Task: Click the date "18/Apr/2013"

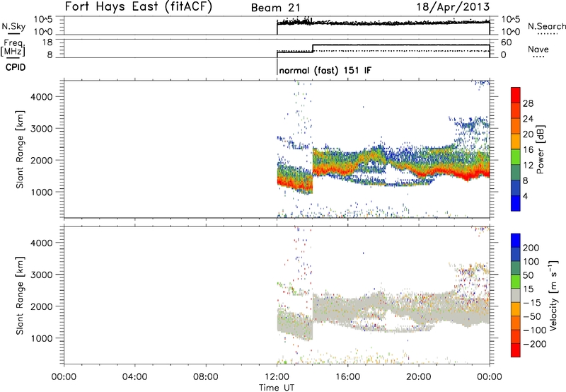Action: (x=454, y=7)
